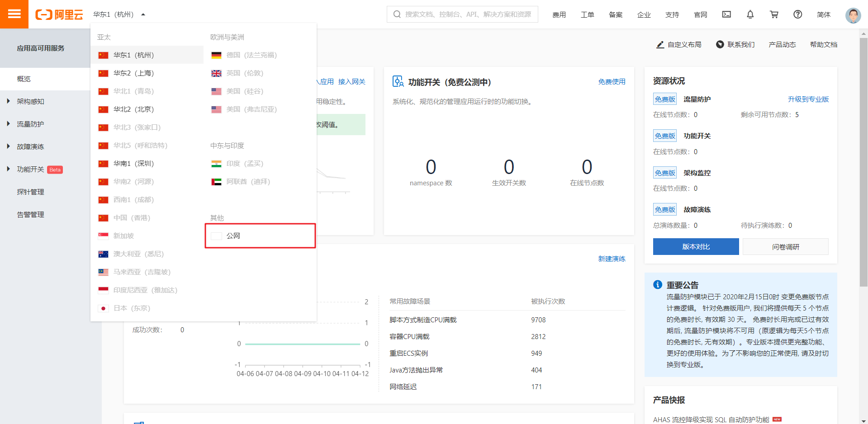Image resolution: width=868 pixels, height=424 pixels.
Task: Click the 免费版 tag beside 流量防护
Action: 665,99
